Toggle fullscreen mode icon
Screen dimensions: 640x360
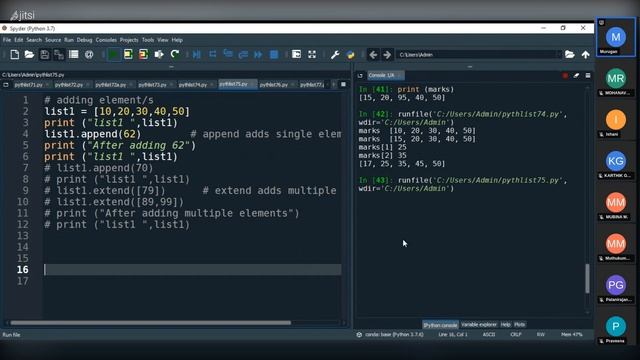[312, 54]
